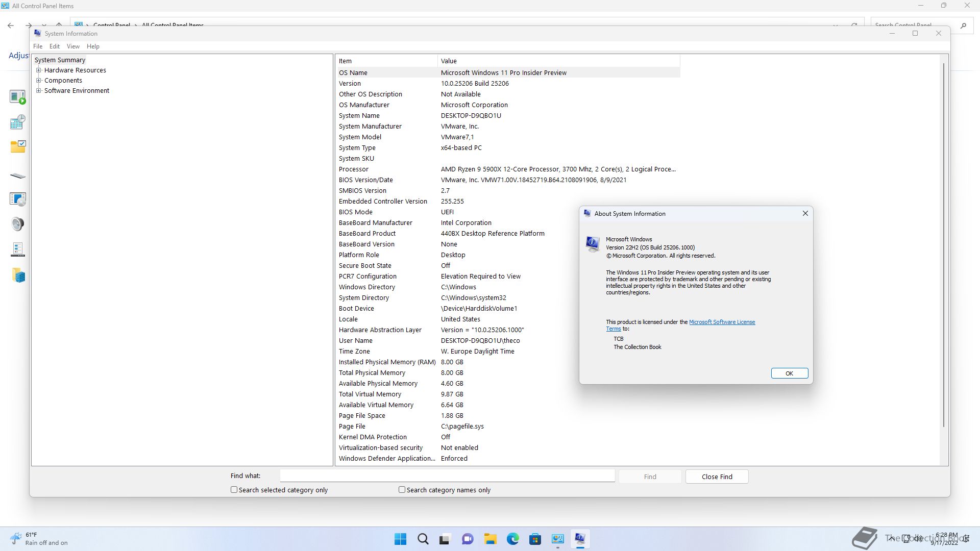Select the BaseBoard Product row

508,234
